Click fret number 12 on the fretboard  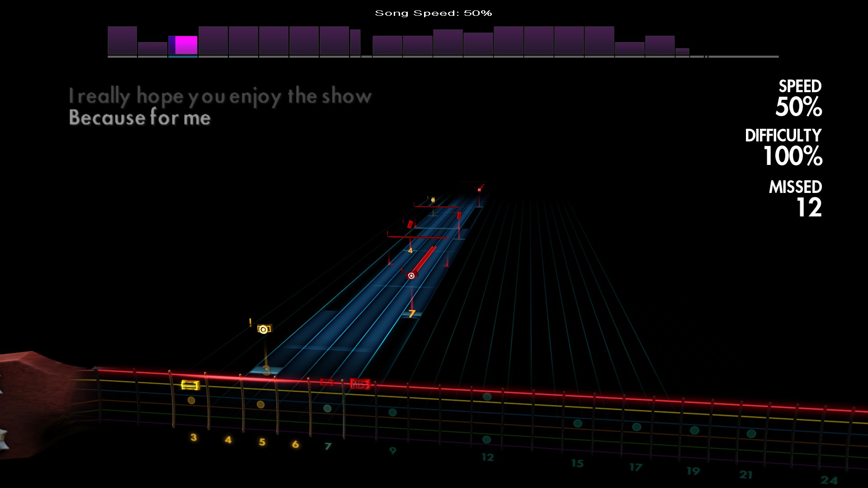tap(487, 457)
